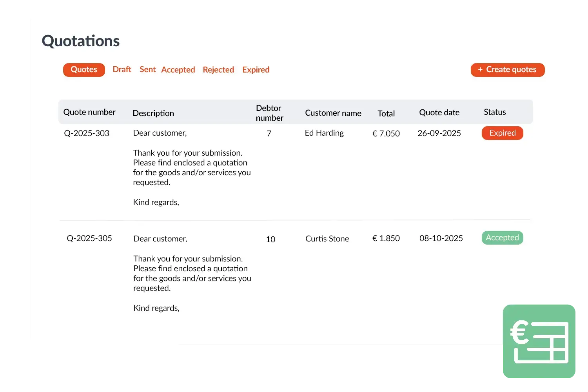
Task: Sort by Quote date column header
Action: click(x=439, y=113)
